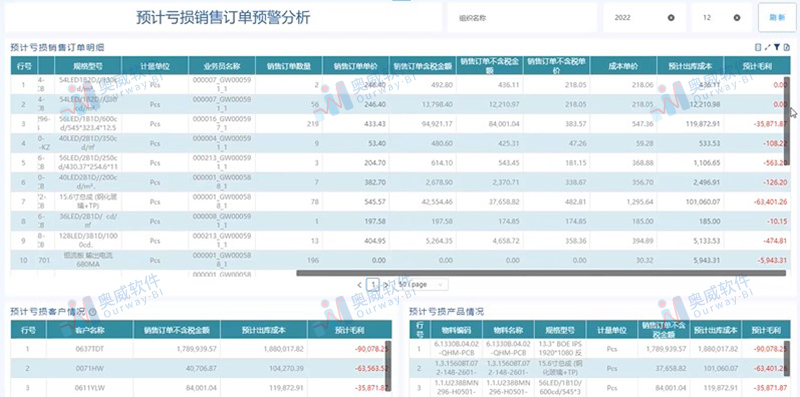Click customer 0071HW cell
This screenshot has height=397, width=800.
[x=90, y=368]
